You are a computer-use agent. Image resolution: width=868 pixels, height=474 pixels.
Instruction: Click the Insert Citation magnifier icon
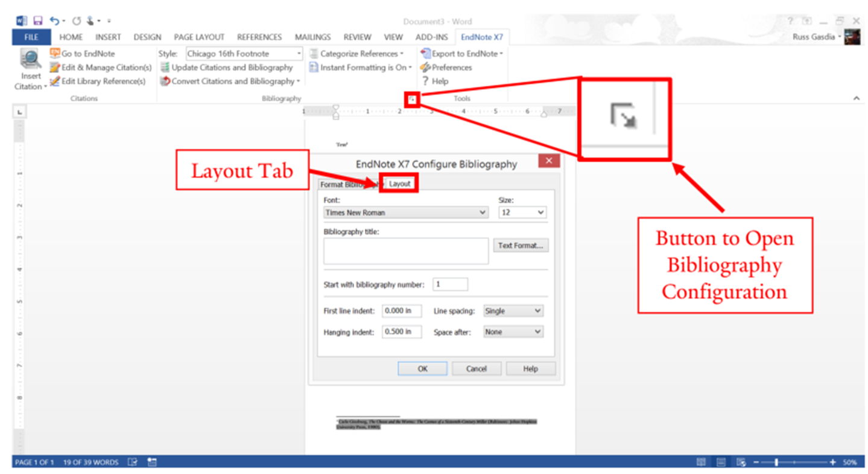tap(30, 60)
